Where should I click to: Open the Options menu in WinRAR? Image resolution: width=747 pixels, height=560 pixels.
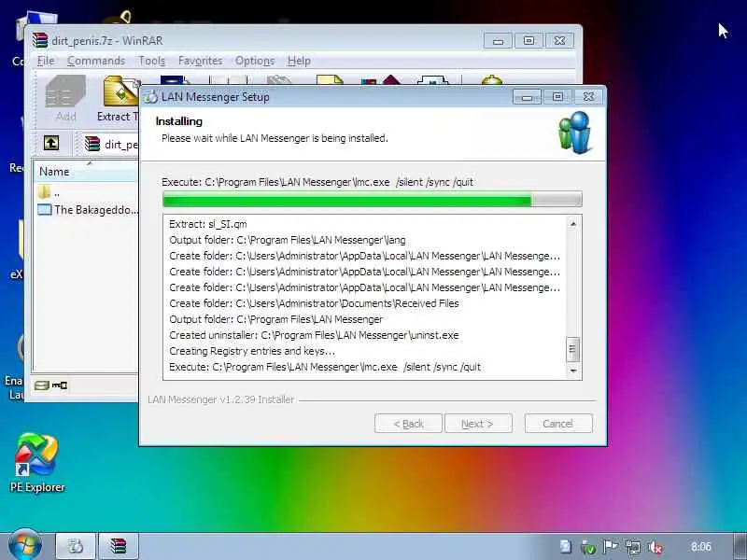click(x=255, y=61)
